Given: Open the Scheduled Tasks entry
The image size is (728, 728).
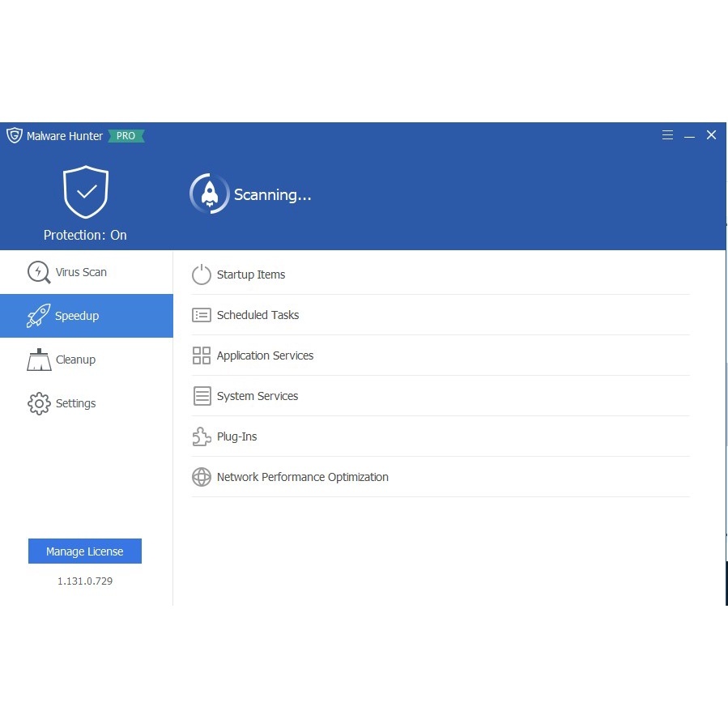Looking at the screenshot, I should click(258, 315).
